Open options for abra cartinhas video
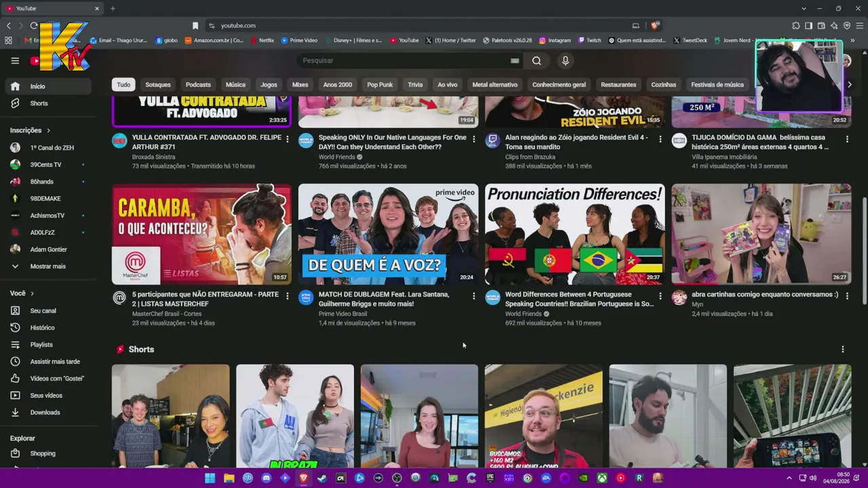 846,296
